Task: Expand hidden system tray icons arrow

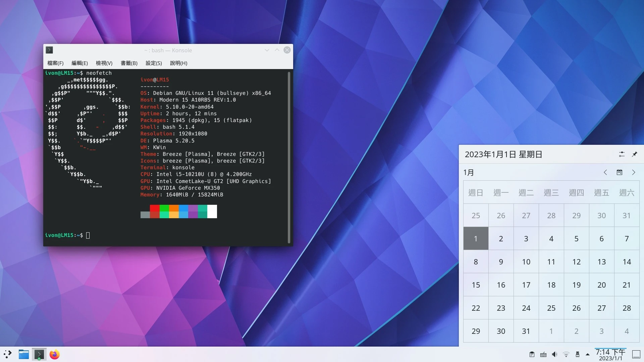Action: pyautogui.click(x=588, y=354)
